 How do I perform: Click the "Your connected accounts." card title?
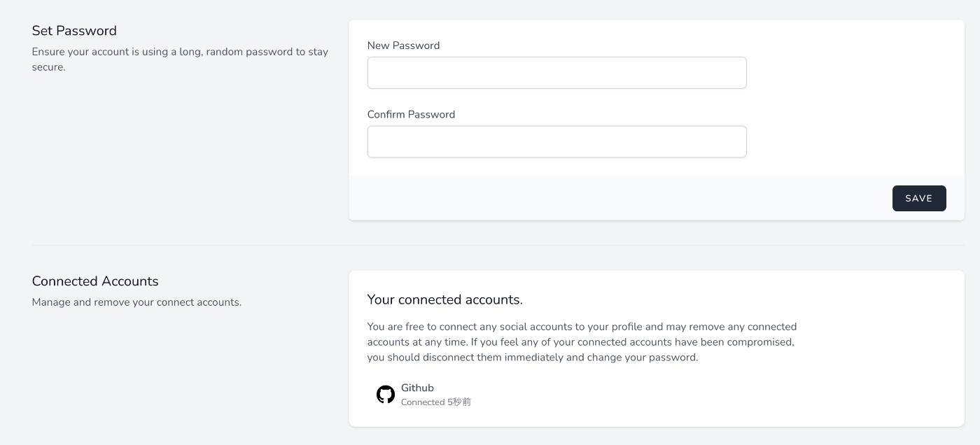[x=445, y=299]
